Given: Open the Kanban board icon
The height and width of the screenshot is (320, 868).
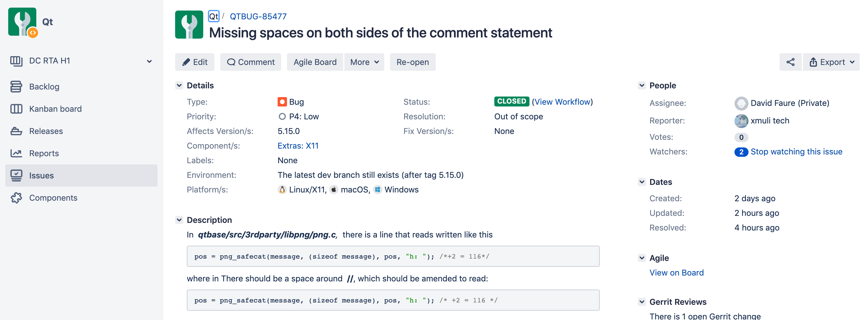Looking at the screenshot, I should coord(16,109).
